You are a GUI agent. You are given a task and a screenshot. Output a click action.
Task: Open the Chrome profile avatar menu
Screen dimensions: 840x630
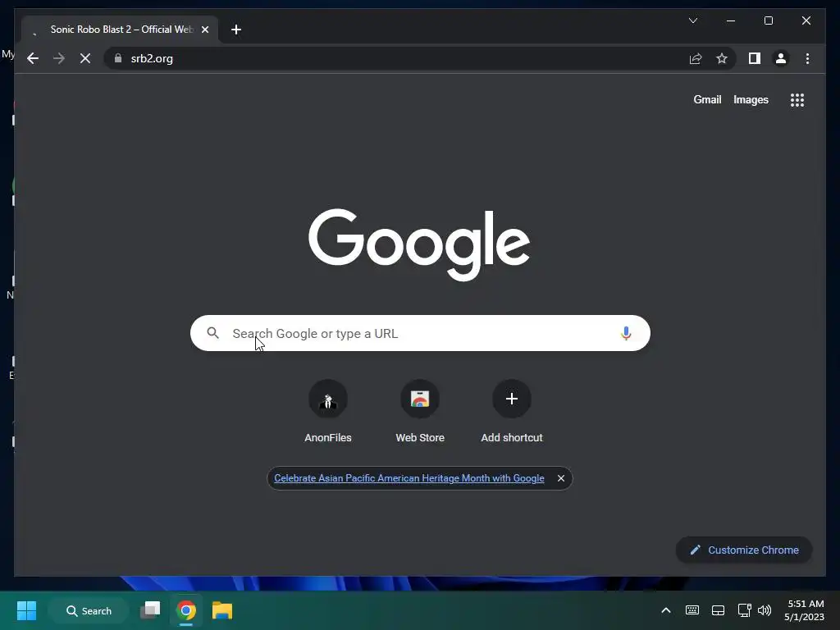coord(781,58)
